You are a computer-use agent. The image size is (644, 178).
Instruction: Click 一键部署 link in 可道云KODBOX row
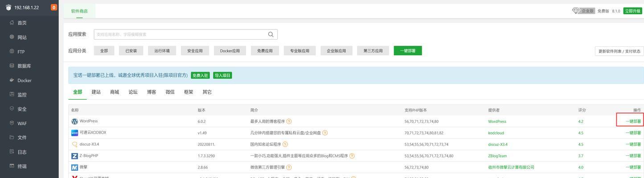click(x=633, y=133)
